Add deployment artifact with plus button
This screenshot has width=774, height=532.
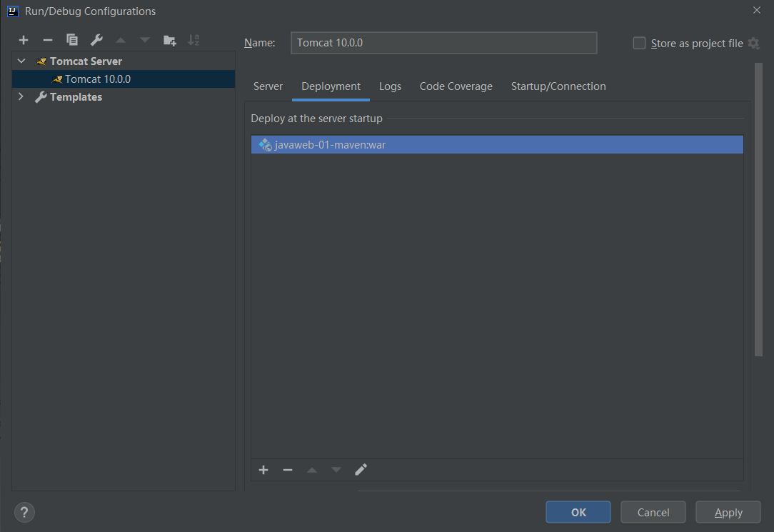point(263,470)
